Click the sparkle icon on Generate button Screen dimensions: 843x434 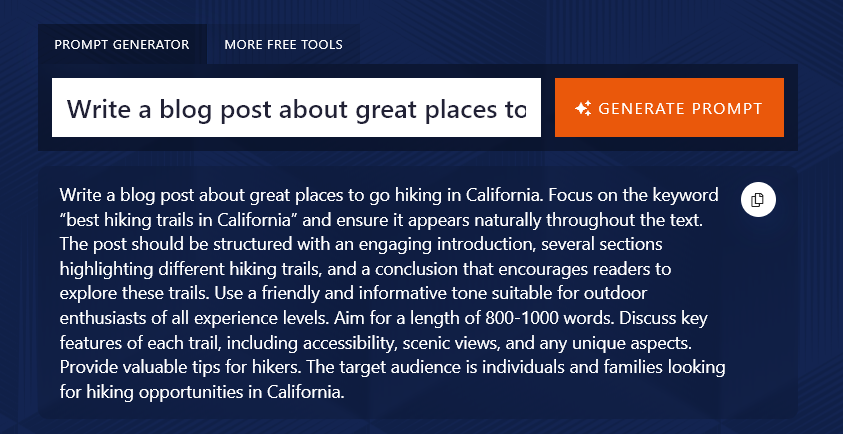(584, 108)
